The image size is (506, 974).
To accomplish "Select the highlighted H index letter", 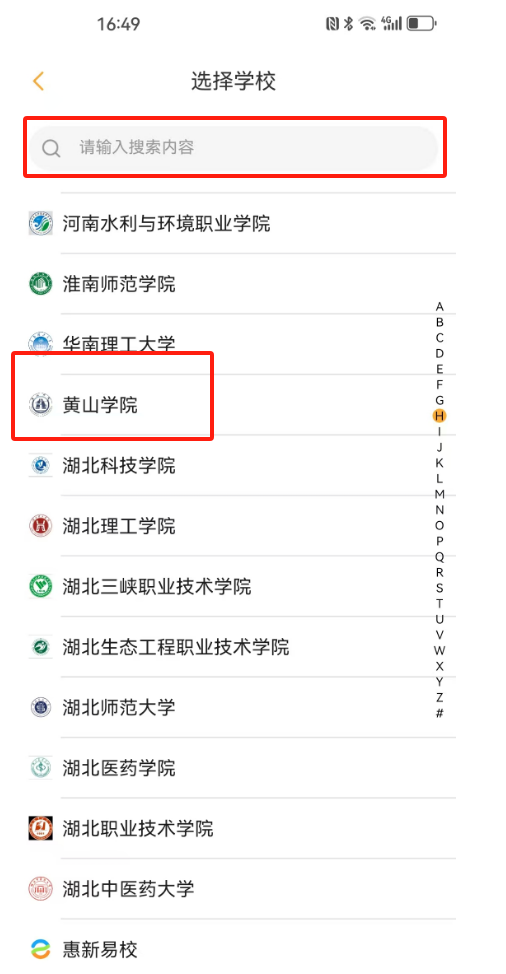I will [440, 416].
